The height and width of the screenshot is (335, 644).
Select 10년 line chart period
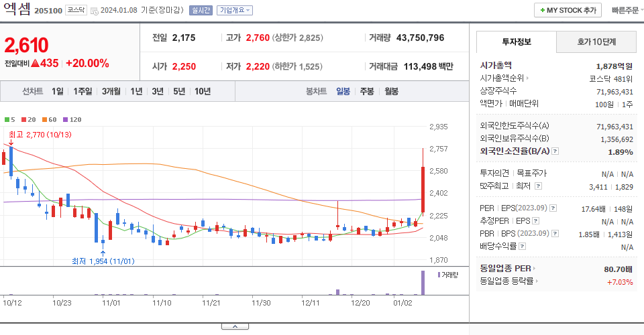click(x=203, y=91)
